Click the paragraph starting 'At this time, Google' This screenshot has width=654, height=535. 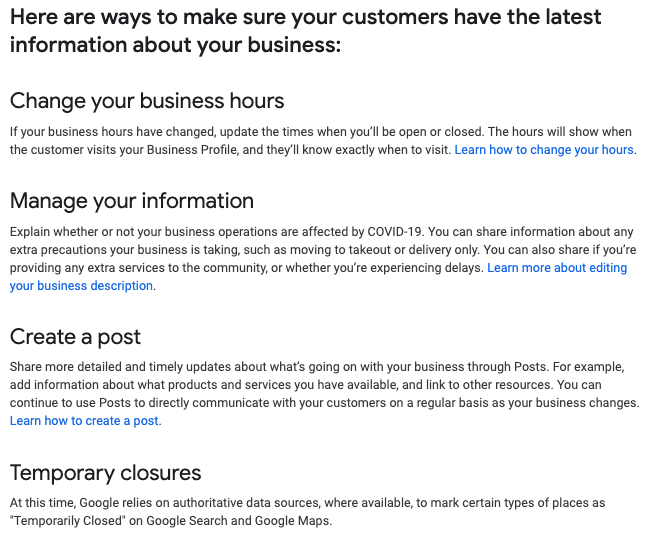pos(307,512)
